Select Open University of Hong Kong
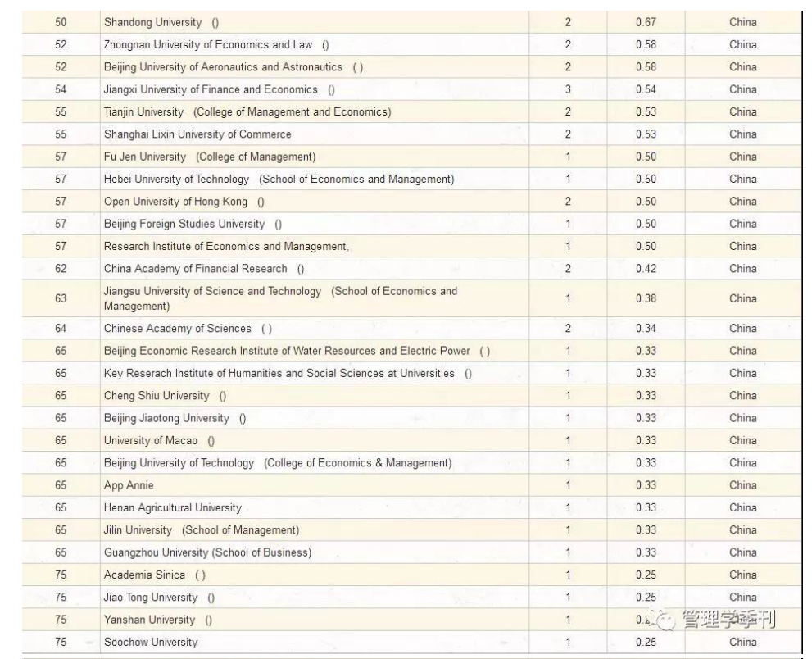The height and width of the screenshot is (659, 812). (184, 202)
